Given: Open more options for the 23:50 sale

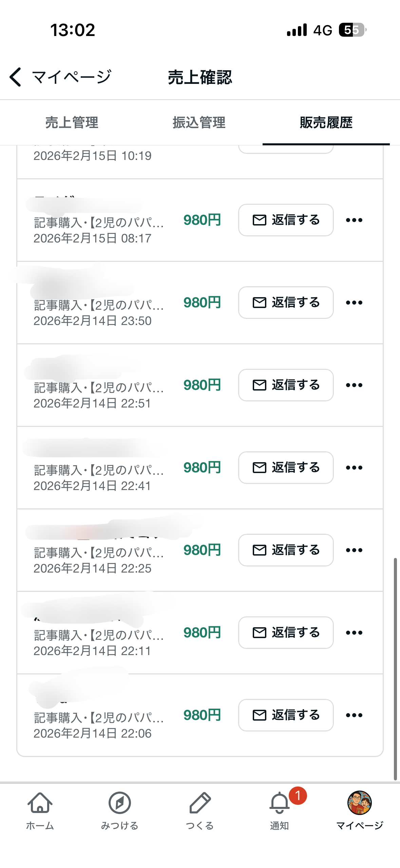Looking at the screenshot, I should pos(354,303).
